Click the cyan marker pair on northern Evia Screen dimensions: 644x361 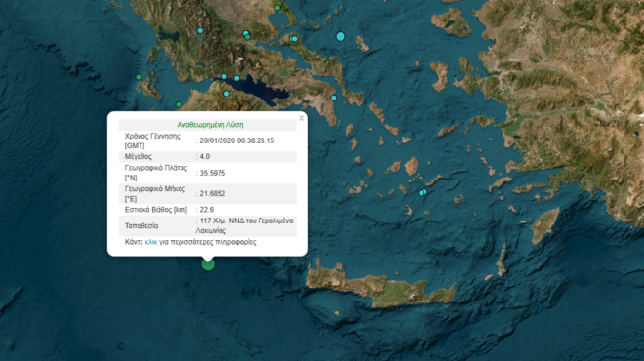coord(294,39)
